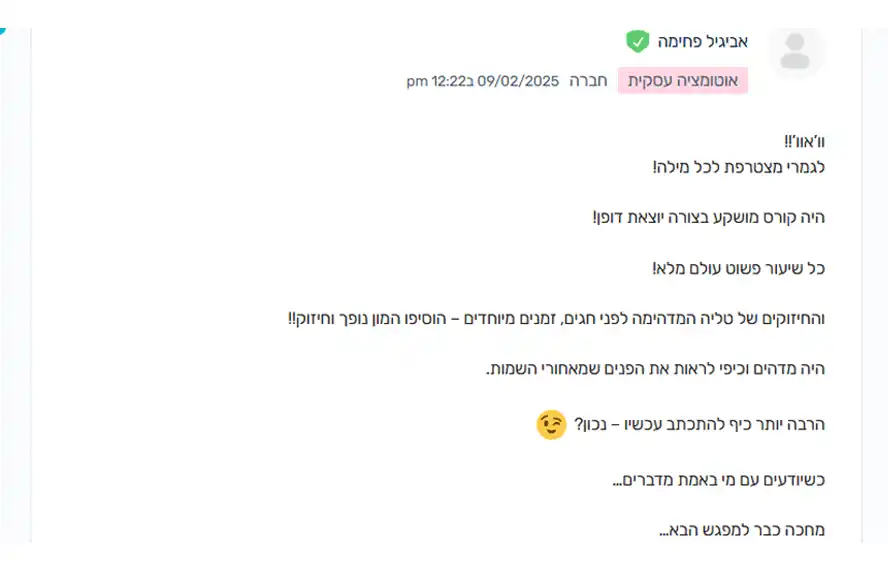Click the green verified shield badge

(x=637, y=41)
